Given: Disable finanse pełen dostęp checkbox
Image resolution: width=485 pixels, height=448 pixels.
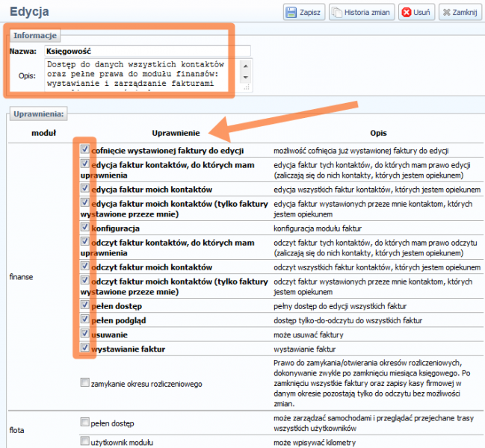Looking at the screenshot, I should (x=84, y=305).
